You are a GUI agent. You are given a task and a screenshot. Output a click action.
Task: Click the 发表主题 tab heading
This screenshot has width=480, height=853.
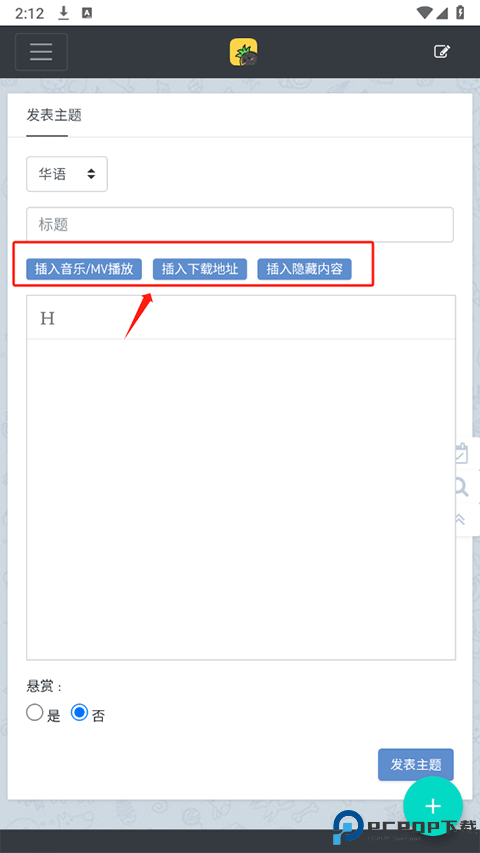pyautogui.click(x=54, y=115)
